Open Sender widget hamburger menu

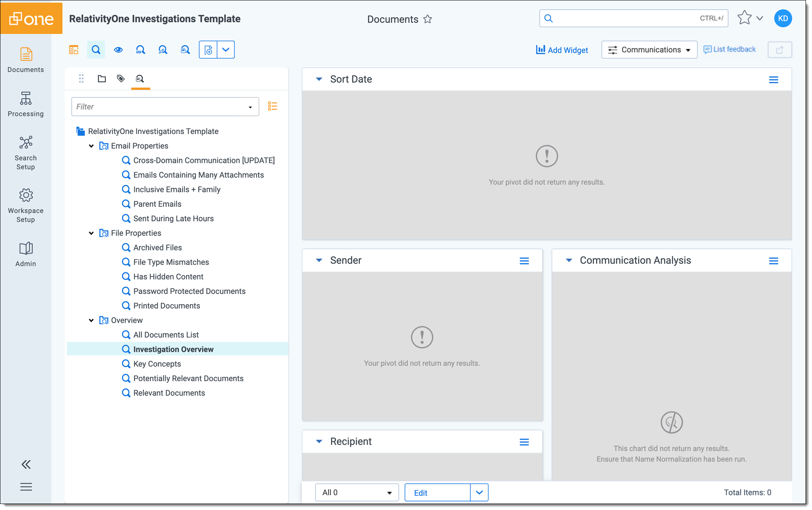[524, 261]
